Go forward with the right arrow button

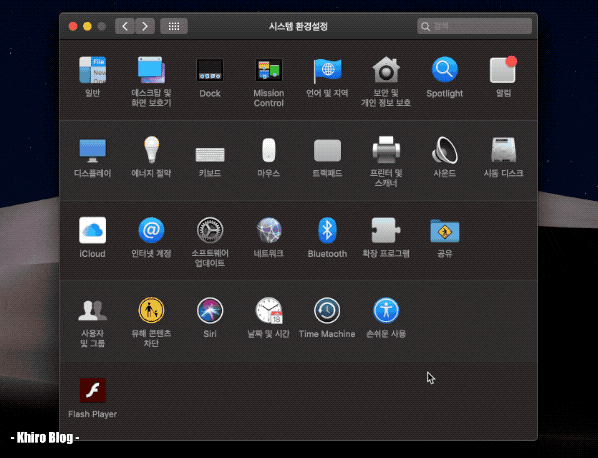pyautogui.click(x=145, y=26)
